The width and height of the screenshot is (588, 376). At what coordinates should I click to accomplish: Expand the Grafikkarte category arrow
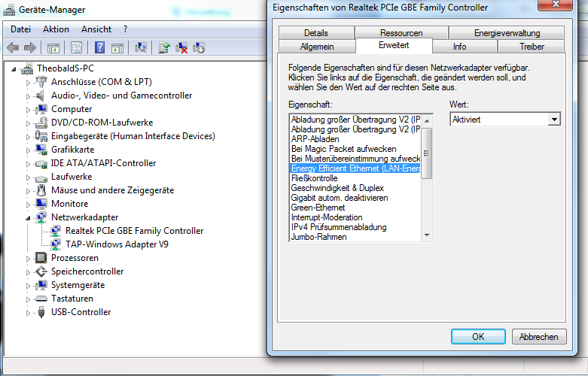coord(28,150)
